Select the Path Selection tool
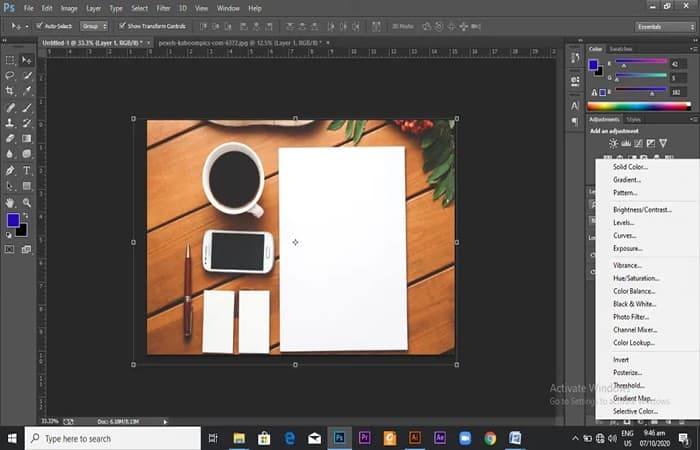This screenshot has height=450, width=700. [x=9, y=186]
